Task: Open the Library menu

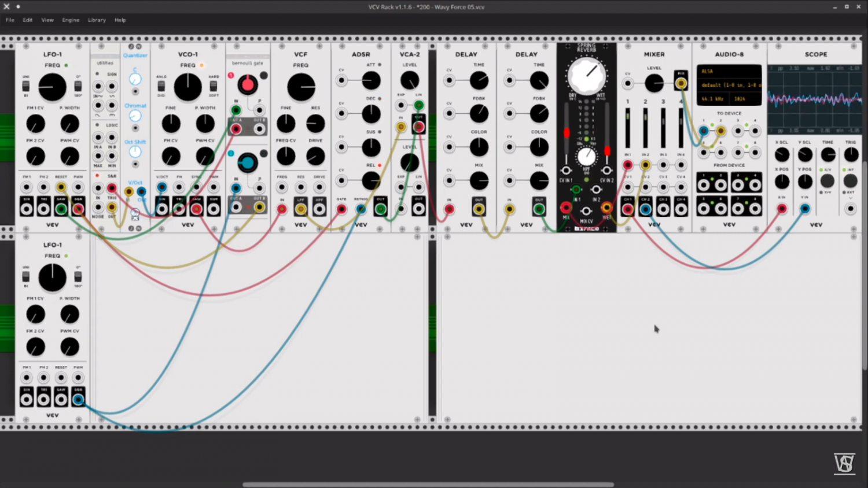Action: point(97,20)
